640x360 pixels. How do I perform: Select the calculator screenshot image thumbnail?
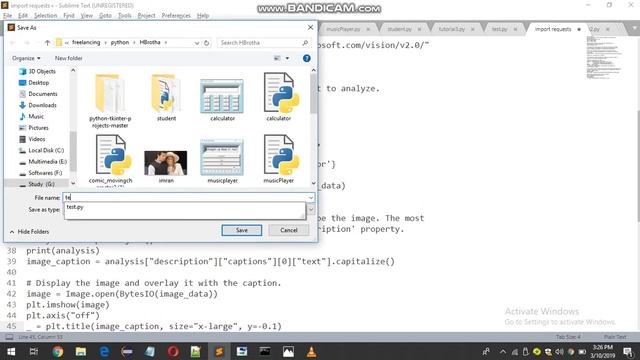pos(222,96)
